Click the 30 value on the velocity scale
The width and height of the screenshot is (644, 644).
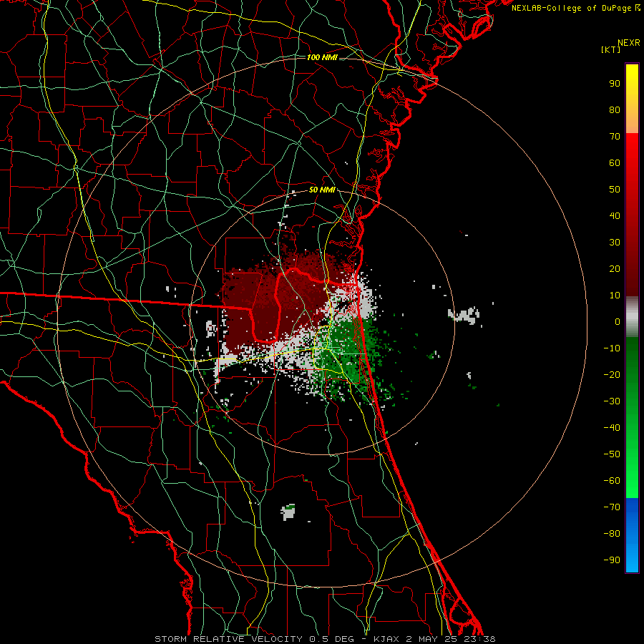click(615, 243)
